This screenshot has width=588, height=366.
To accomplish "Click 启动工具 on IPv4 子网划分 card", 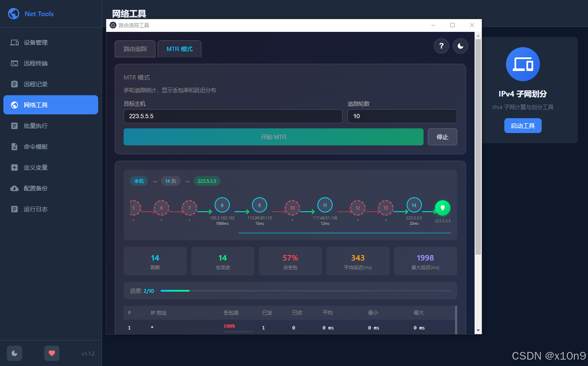I will (x=523, y=126).
